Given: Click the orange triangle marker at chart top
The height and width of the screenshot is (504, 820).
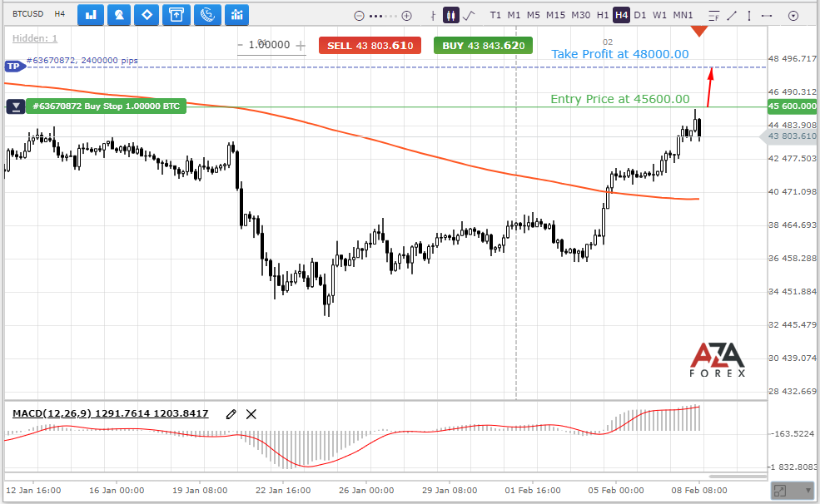Looking at the screenshot, I should click(x=699, y=32).
